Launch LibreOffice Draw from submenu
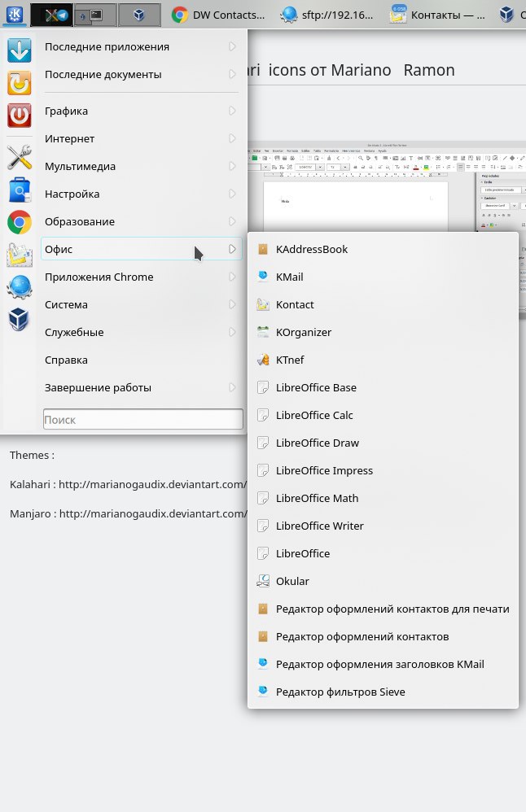Image resolution: width=526 pixels, height=812 pixels. (383, 443)
